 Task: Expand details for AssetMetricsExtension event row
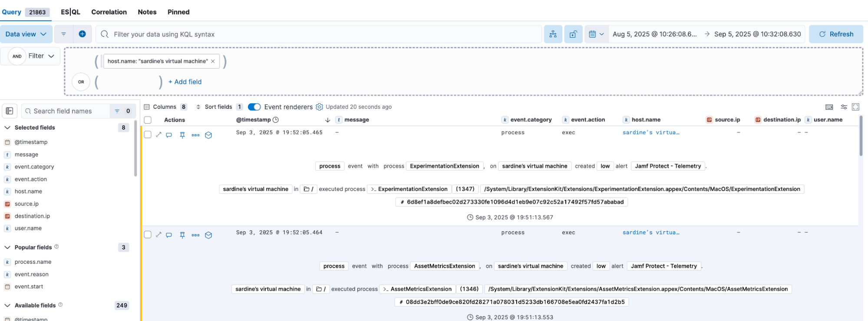point(158,235)
